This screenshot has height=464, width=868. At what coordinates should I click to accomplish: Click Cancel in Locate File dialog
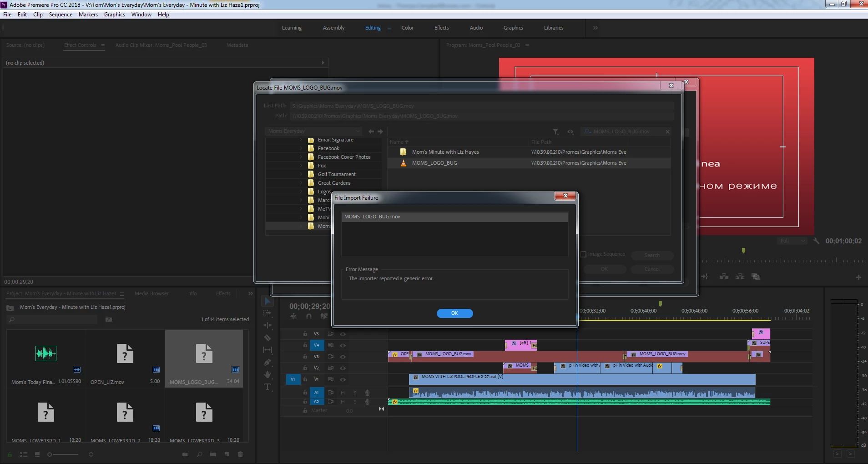652,269
